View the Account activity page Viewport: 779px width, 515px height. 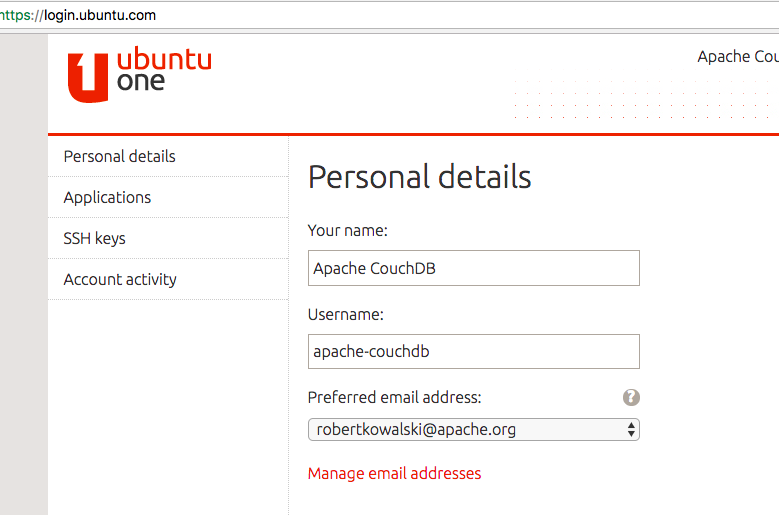pos(120,280)
